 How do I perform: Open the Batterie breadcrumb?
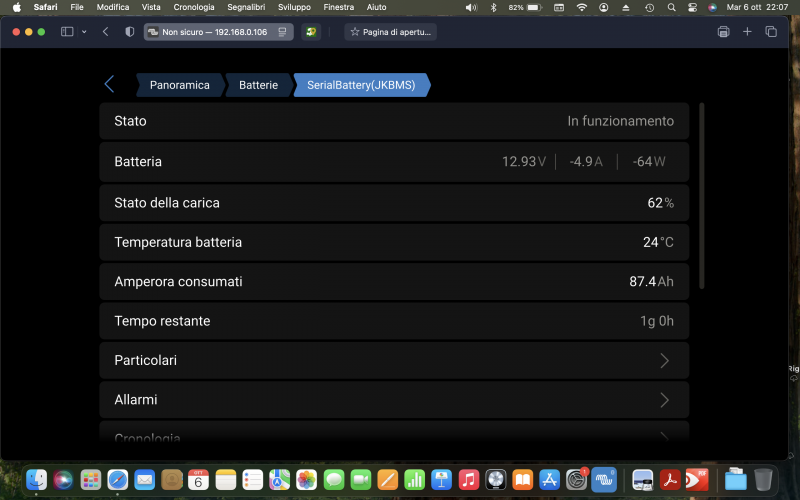click(x=259, y=85)
